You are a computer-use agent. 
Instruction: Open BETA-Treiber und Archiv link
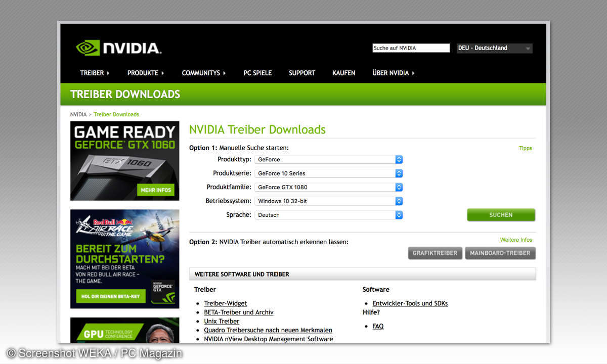[239, 312]
